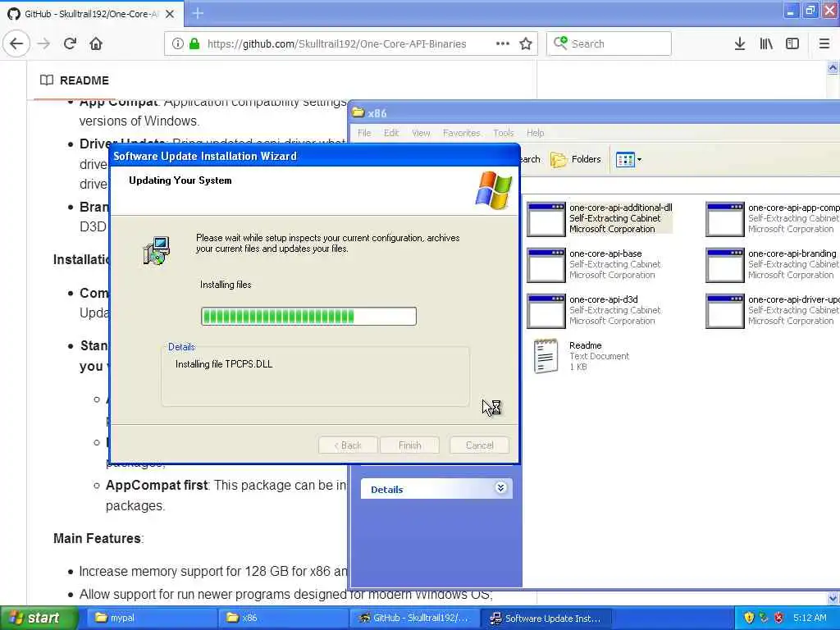The image size is (840, 630).
Task: Click "Installing file TPCPS.DLL" details text
Action: (x=224, y=363)
